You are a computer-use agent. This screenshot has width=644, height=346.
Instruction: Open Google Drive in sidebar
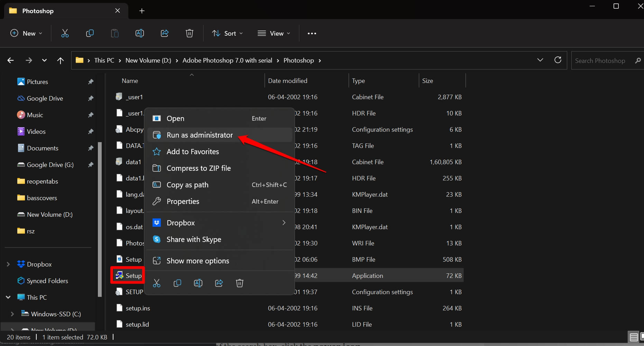(45, 99)
